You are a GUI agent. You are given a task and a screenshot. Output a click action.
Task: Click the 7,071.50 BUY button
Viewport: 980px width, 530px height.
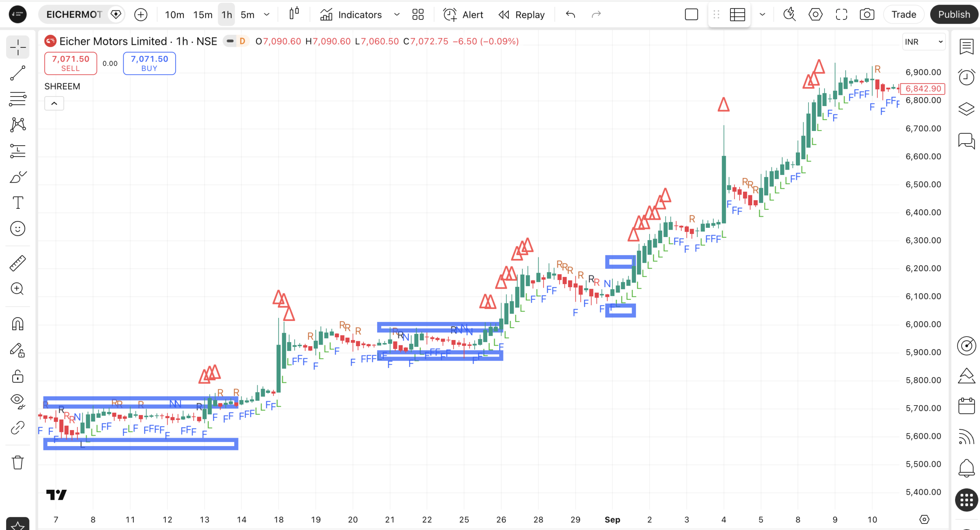(x=149, y=63)
